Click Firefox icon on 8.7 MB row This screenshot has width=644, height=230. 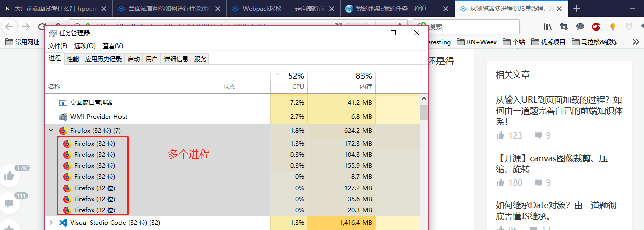67,177
